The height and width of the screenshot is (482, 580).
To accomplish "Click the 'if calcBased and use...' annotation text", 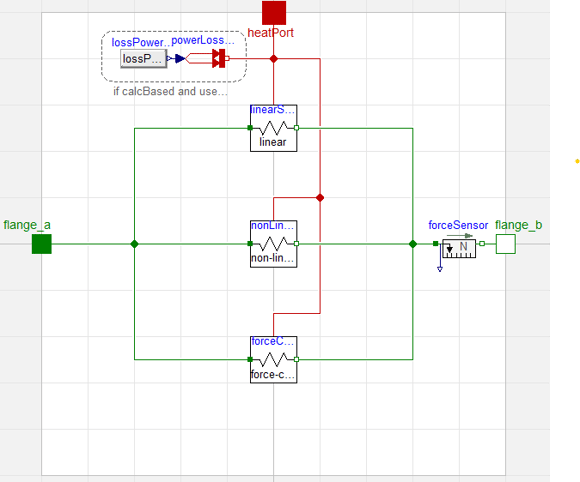I will (x=170, y=91).
